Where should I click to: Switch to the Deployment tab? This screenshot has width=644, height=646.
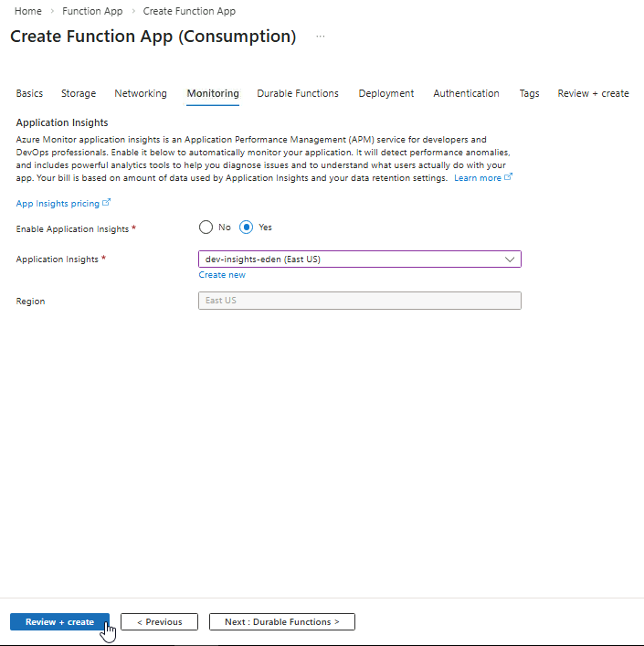385,93
